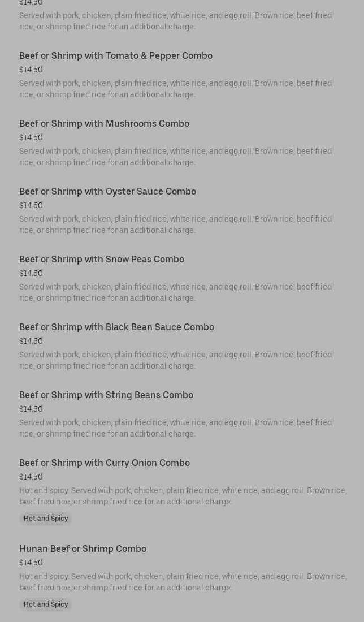This screenshot has height=622, width=364.
Task: Click the $14.50 price under Mushrooms Combo
Action: (31, 138)
